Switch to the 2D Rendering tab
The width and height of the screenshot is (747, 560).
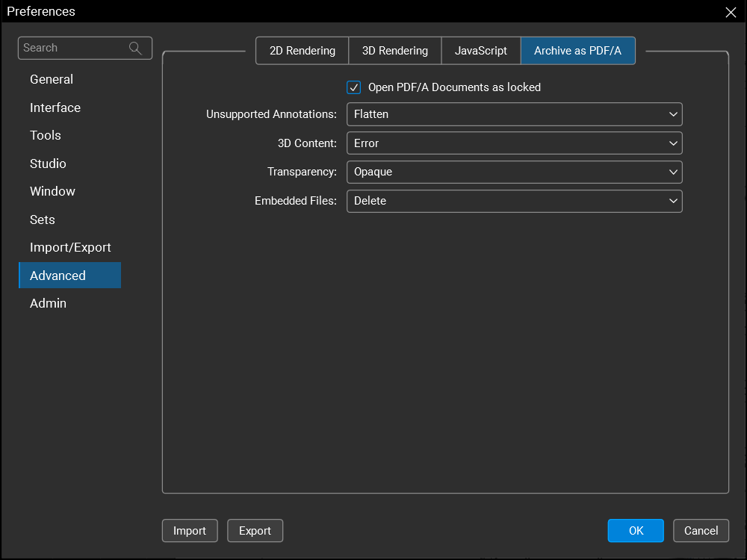click(302, 51)
